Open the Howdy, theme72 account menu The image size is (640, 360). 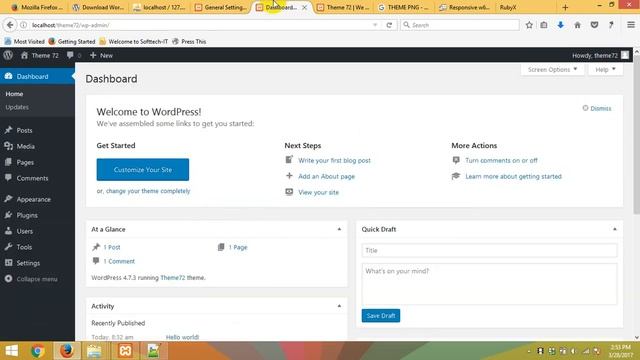[x=600, y=55]
